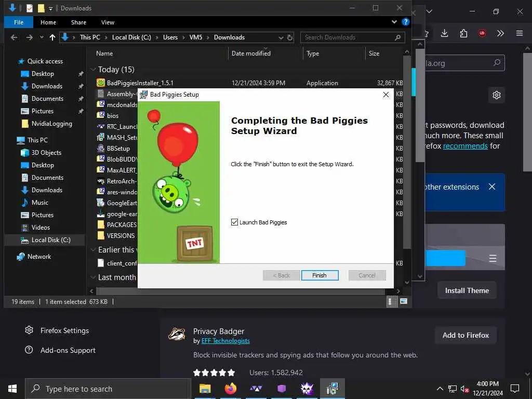532x399 pixels.
Task: Select the BBSetup file
Action: coord(118,148)
